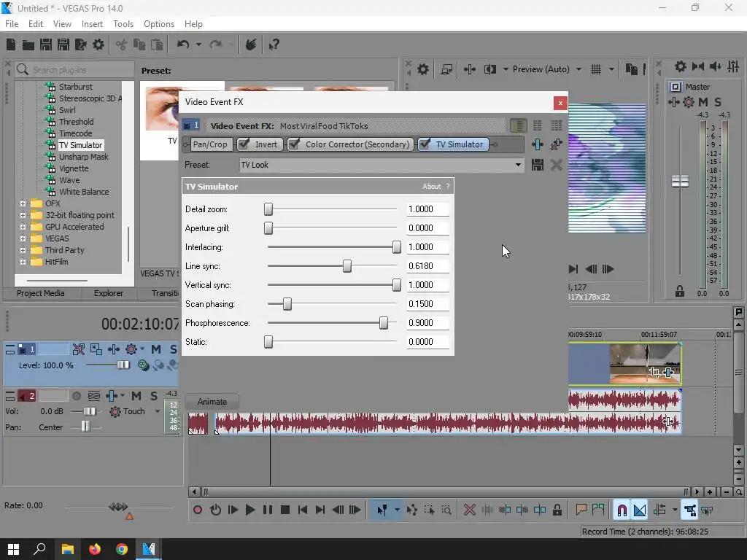Toggle Master bus Mute M button
This screenshot has width=747, height=560.
coord(703,102)
